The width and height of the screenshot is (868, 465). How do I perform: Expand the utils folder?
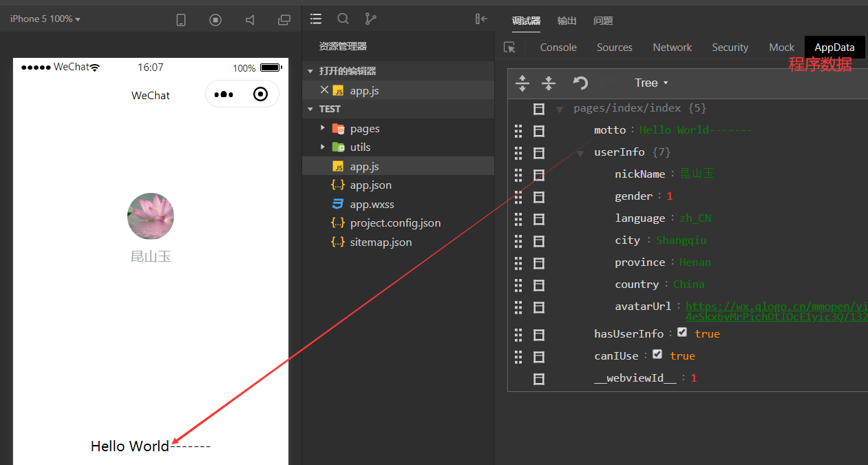[322, 147]
